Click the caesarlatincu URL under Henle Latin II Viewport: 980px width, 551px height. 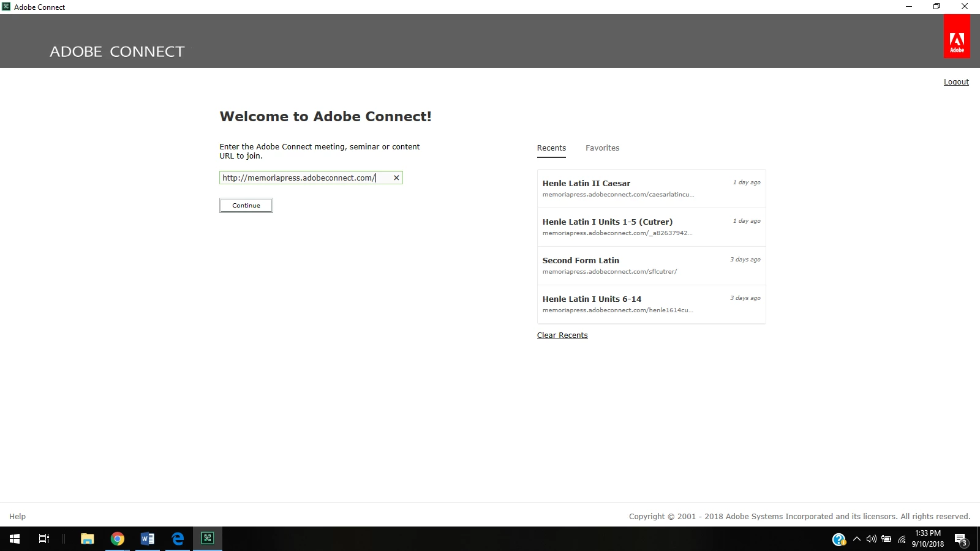point(618,195)
